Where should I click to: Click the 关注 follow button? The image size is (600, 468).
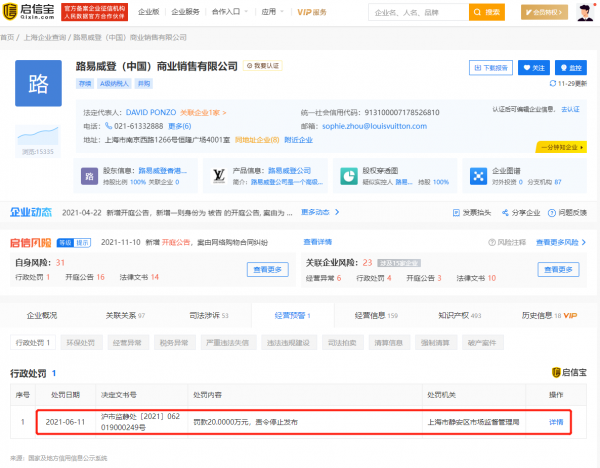(x=534, y=68)
